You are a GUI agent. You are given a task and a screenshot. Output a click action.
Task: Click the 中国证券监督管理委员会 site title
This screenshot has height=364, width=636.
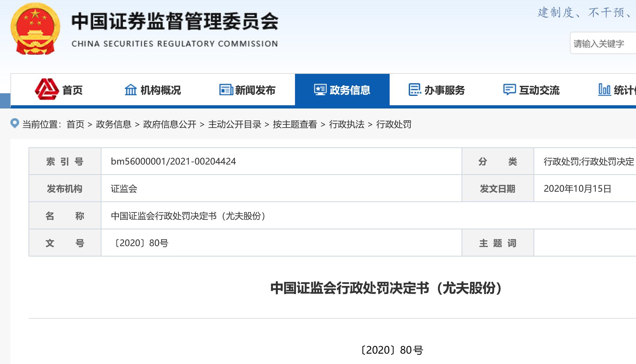tap(175, 21)
